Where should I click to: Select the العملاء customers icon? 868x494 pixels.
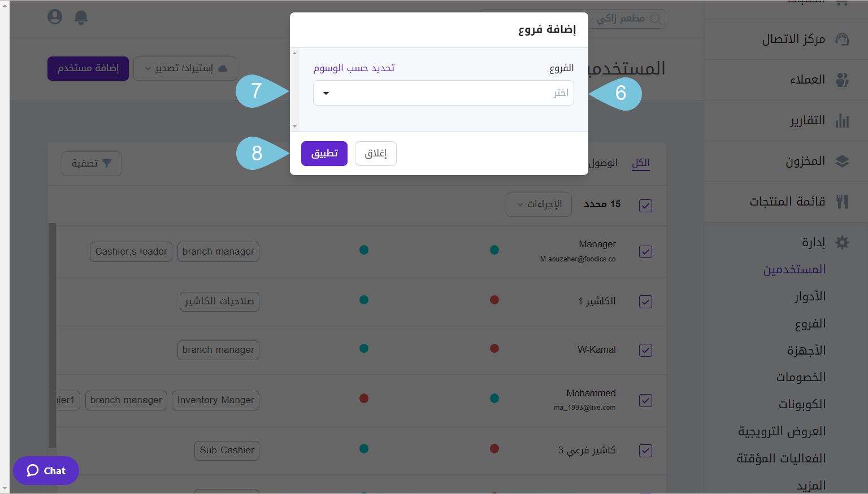[843, 79]
